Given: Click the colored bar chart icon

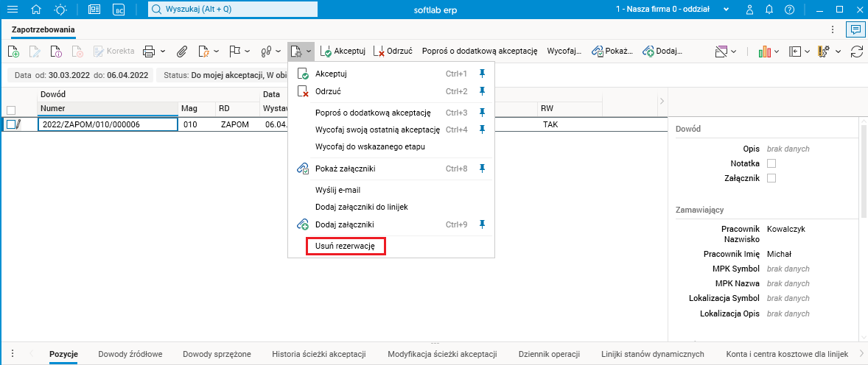Looking at the screenshot, I should pyautogui.click(x=765, y=52).
